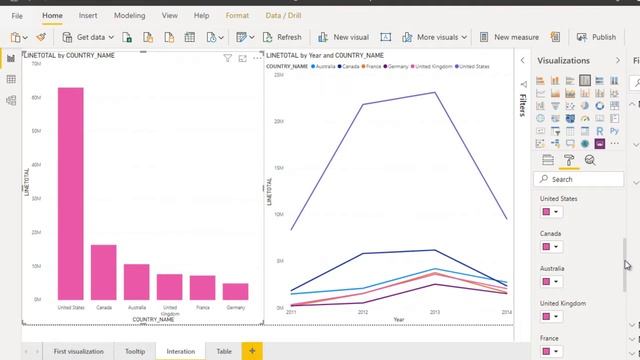640x360 pixels.
Task: Insert an R script visual
Action: pos(600,131)
